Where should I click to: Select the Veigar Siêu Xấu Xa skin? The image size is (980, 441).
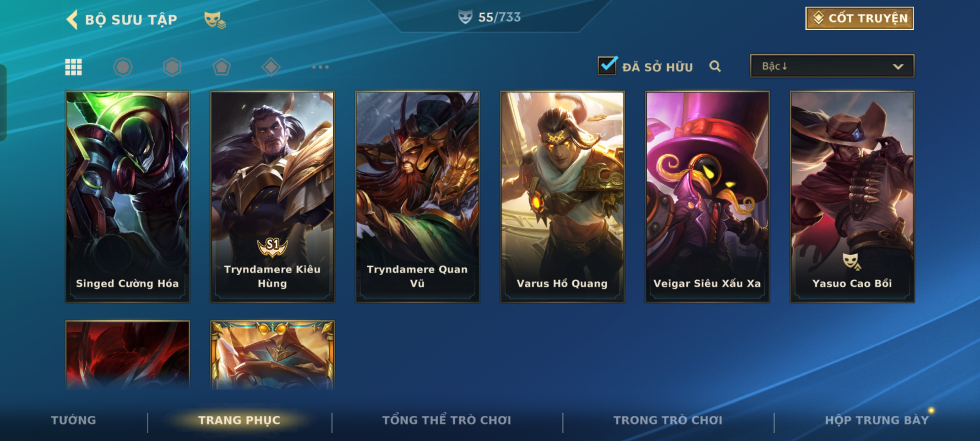pyautogui.click(x=707, y=197)
